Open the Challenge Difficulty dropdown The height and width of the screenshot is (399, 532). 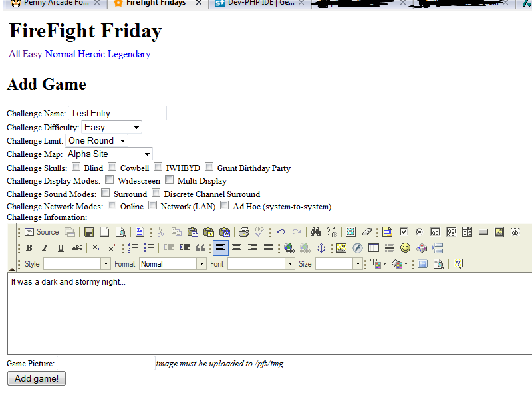coord(111,127)
